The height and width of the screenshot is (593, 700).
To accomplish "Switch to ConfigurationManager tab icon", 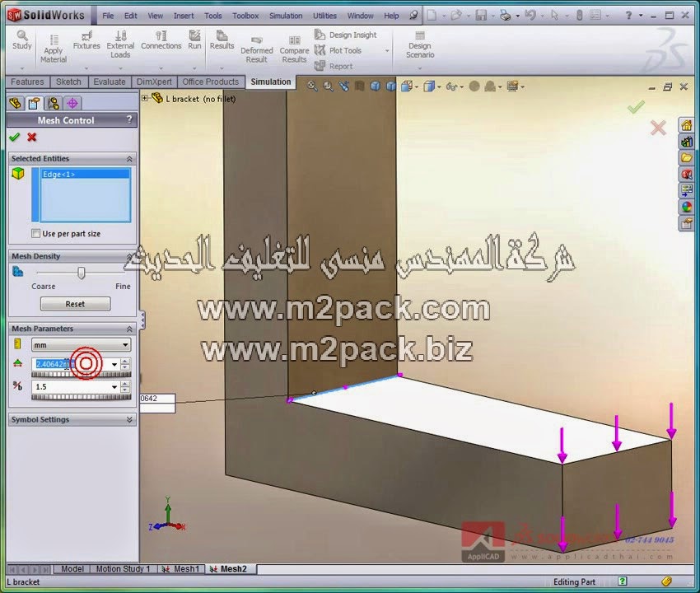I will 54,104.
